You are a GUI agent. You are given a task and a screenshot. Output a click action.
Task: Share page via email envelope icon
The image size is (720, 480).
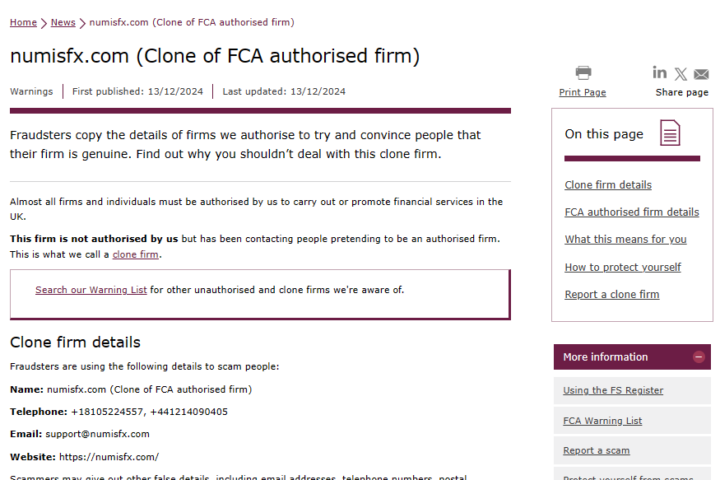tap(701, 74)
